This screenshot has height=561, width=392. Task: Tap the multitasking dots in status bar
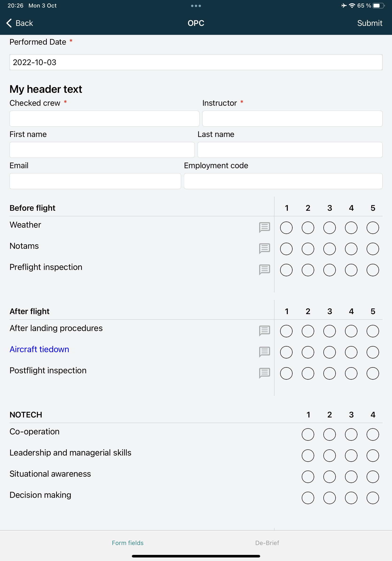click(196, 5)
